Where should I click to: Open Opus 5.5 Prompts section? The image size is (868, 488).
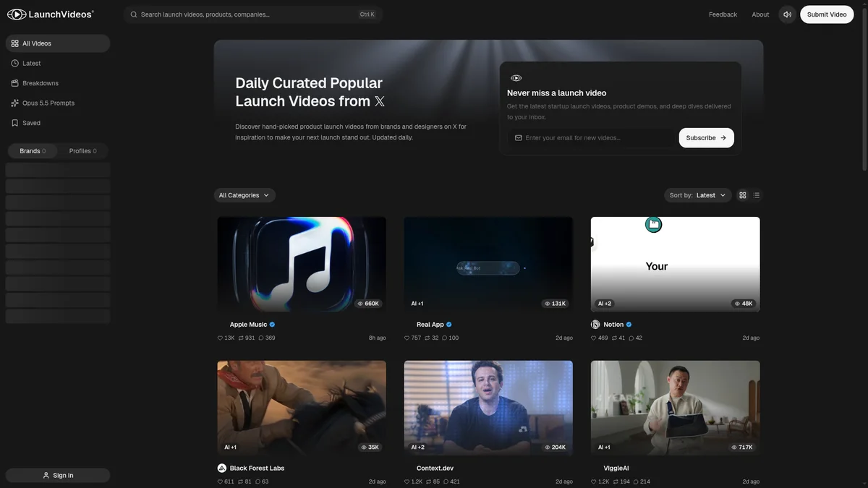click(58, 103)
